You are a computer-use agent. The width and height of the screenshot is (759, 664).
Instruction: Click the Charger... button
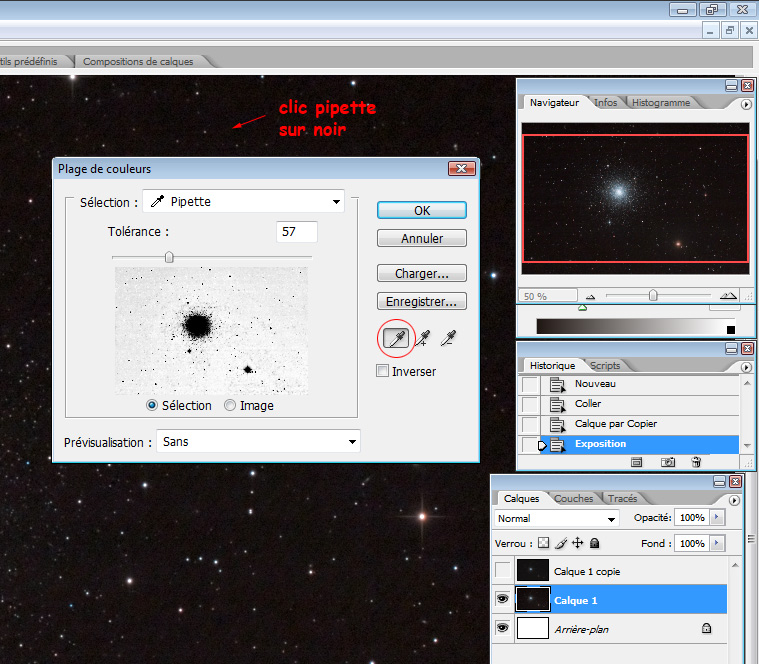(x=422, y=273)
